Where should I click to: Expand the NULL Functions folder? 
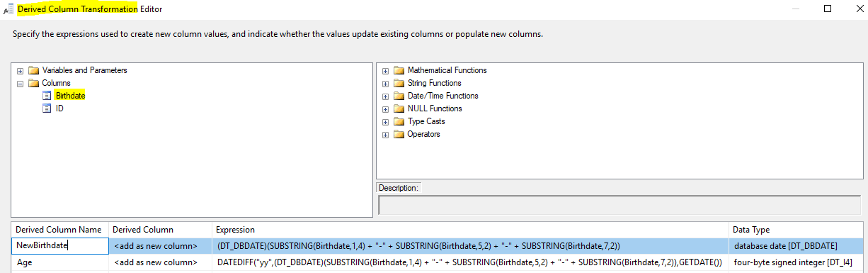(x=385, y=109)
